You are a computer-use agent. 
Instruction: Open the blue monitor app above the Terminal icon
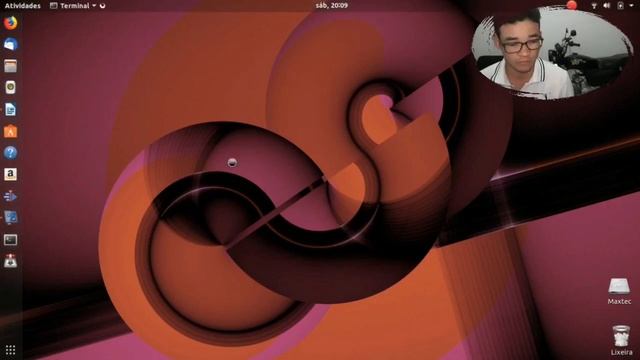point(11,218)
